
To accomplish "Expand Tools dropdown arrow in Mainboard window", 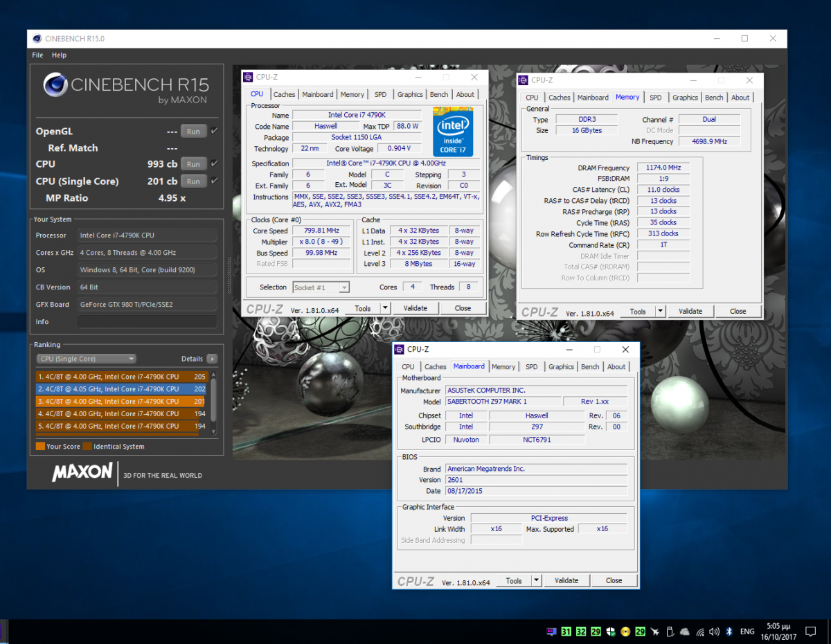I will click(537, 580).
